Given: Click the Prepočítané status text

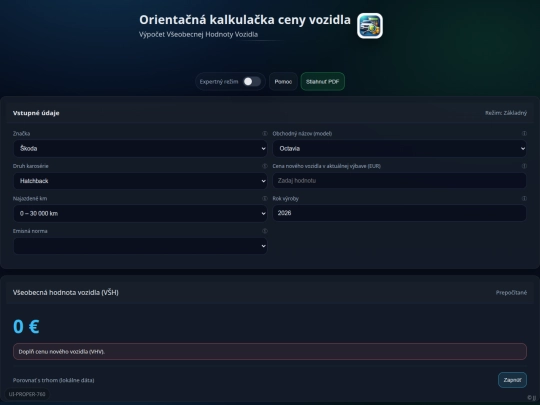Looking at the screenshot, I should [511, 292].
